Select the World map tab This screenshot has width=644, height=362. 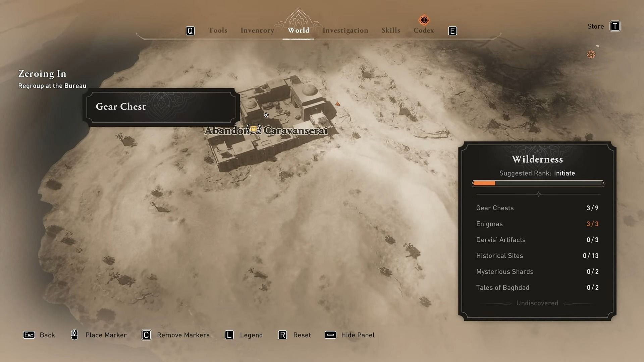pos(299,31)
